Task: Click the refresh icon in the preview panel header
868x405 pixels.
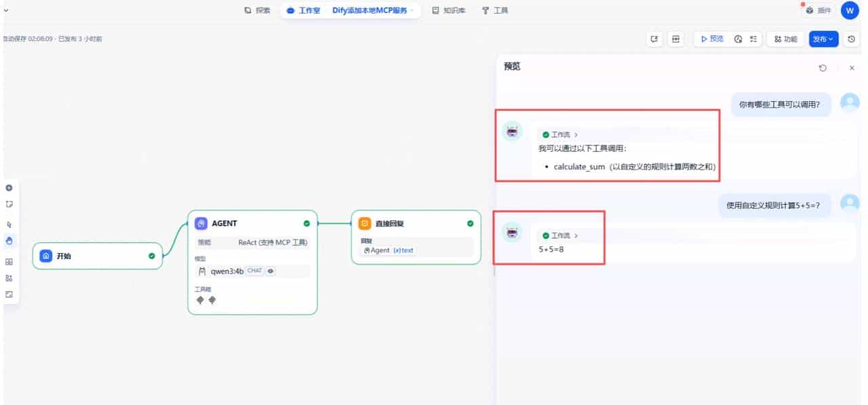Action: 823,67
